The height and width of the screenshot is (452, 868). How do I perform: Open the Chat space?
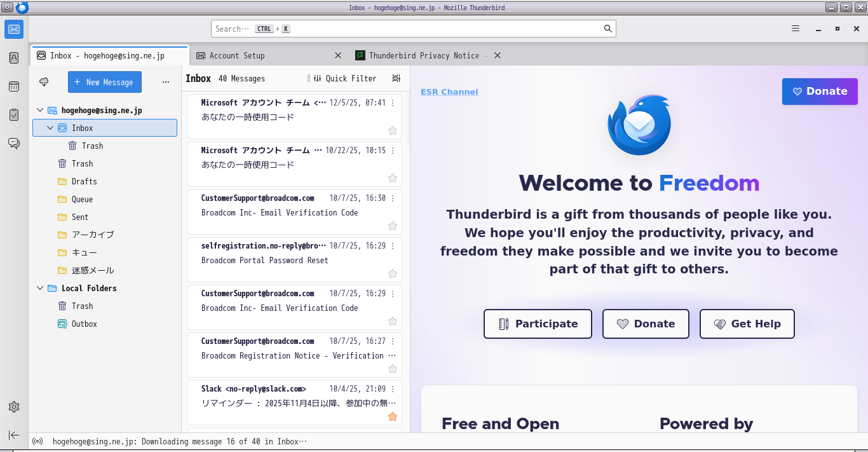click(x=14, y=144)
